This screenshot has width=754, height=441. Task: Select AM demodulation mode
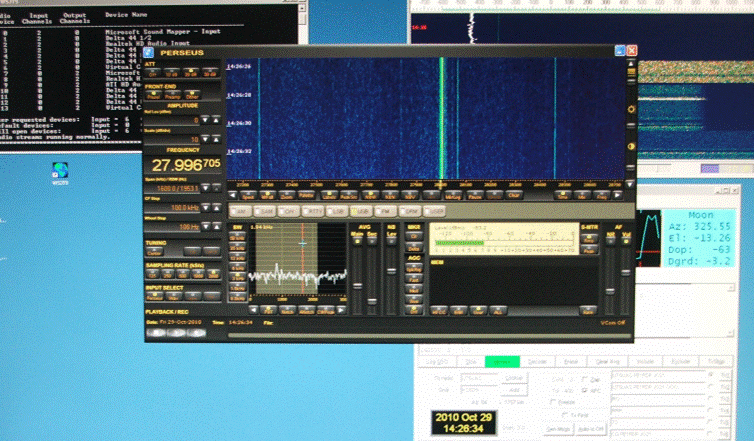tap(240, 211)
